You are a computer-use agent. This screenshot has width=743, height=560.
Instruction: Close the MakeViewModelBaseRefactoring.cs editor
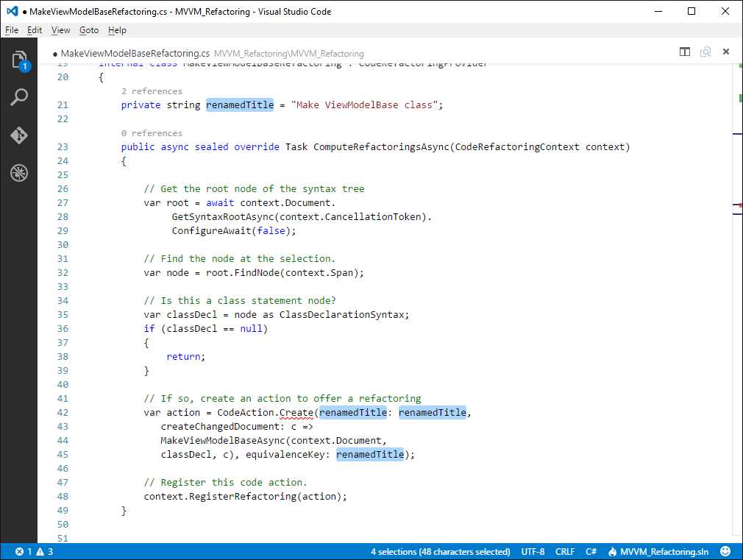pos(726,52)
